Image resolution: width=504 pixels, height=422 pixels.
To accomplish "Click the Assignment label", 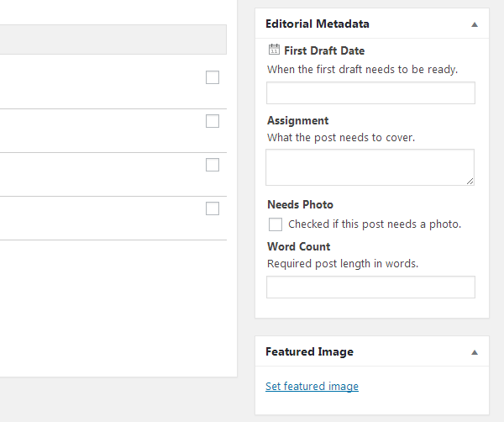I will tap(297, 120).
